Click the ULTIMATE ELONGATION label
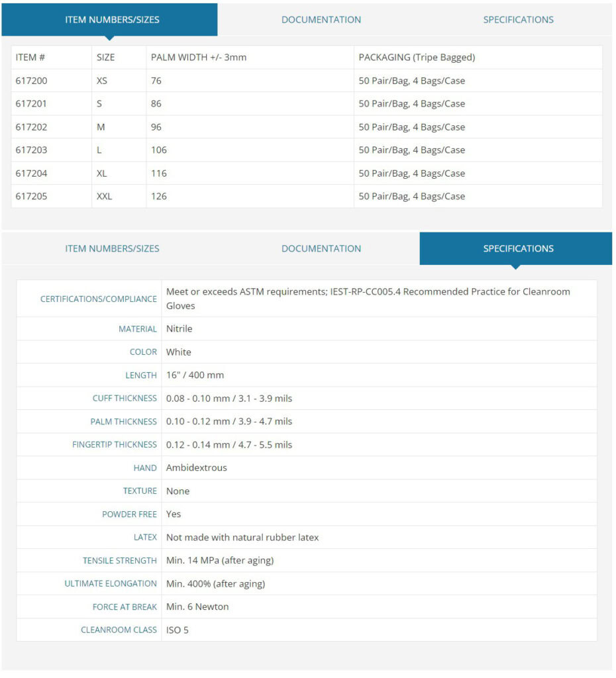Viewport: 616px width, 678px height. point(111,584)
